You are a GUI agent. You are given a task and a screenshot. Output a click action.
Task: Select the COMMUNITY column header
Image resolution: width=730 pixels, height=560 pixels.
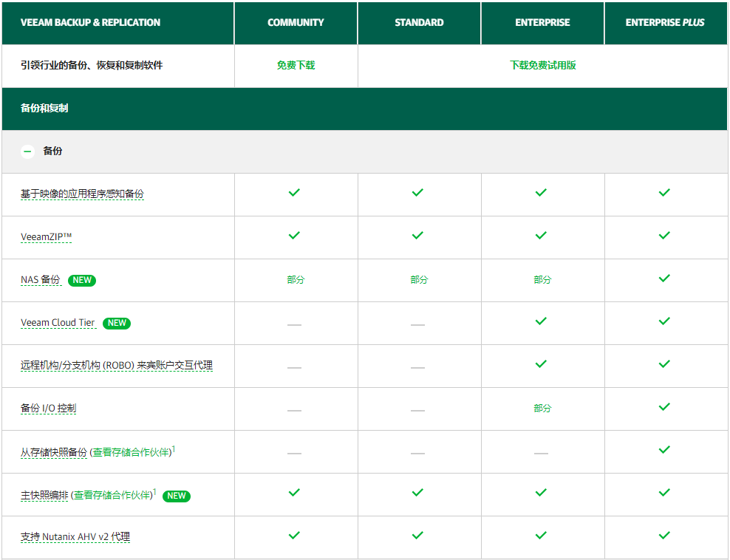(296, 22)
